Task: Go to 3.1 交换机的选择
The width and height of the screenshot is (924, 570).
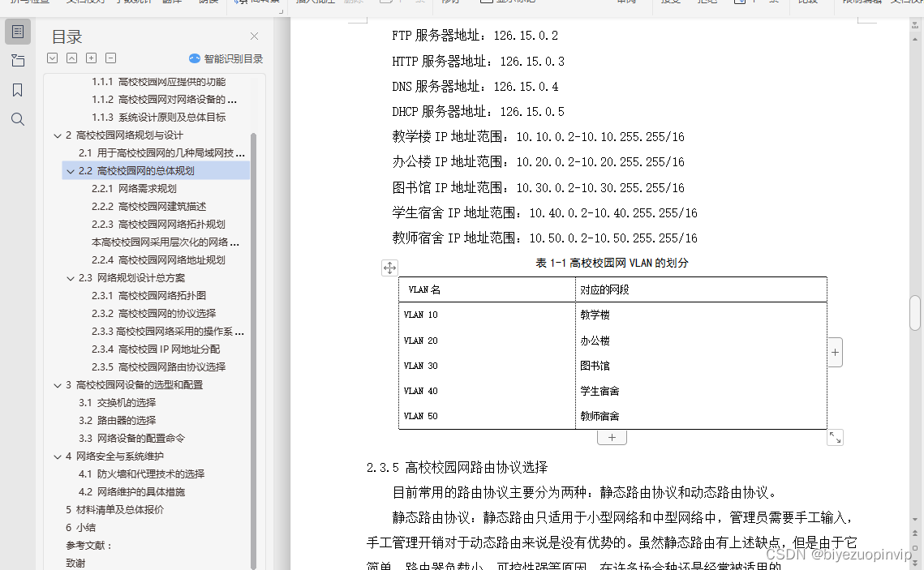Action: point(118,403)
